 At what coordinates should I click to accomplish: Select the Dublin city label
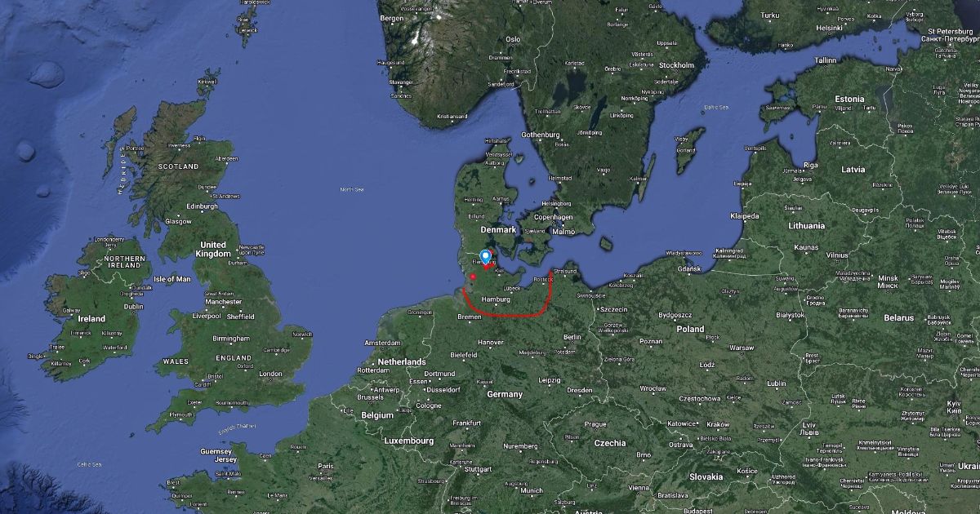(x=134, y=306)
